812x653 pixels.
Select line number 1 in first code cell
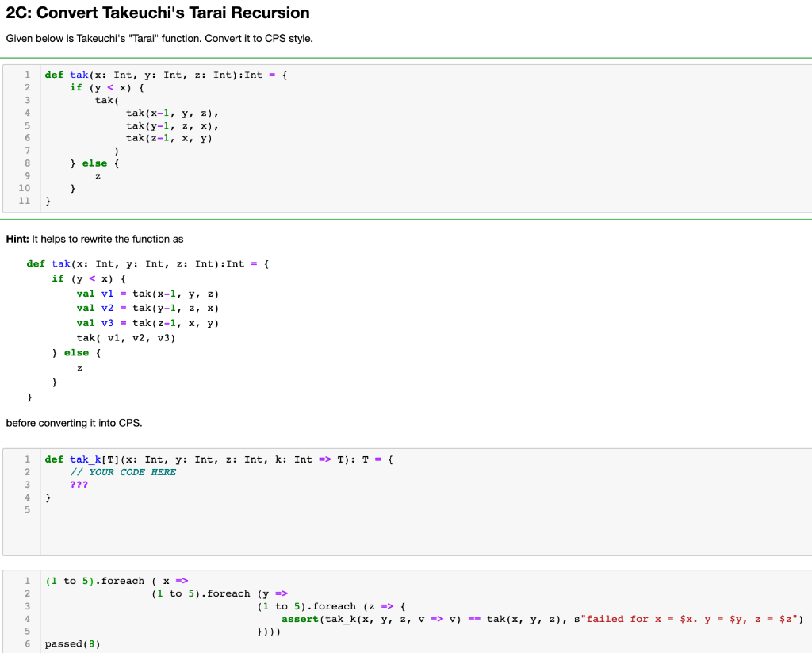tap(27, 74)
